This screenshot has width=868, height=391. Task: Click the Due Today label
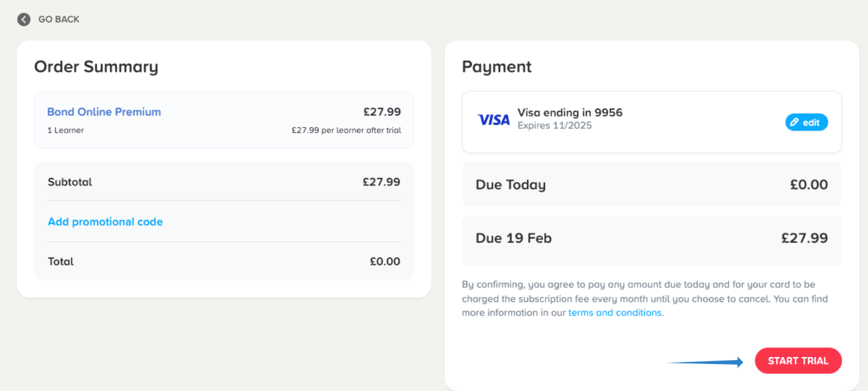(x=510, y=185)
